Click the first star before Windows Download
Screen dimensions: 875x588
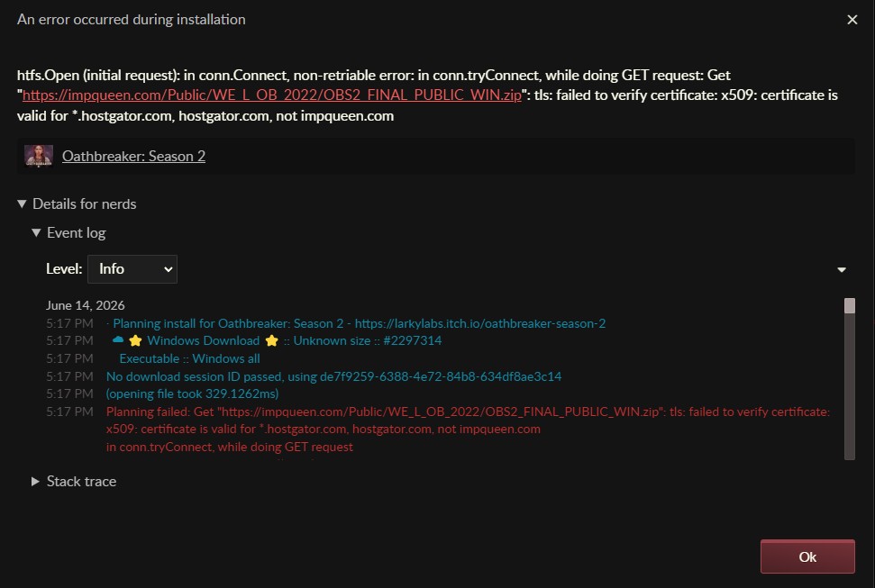coord(135,341)
